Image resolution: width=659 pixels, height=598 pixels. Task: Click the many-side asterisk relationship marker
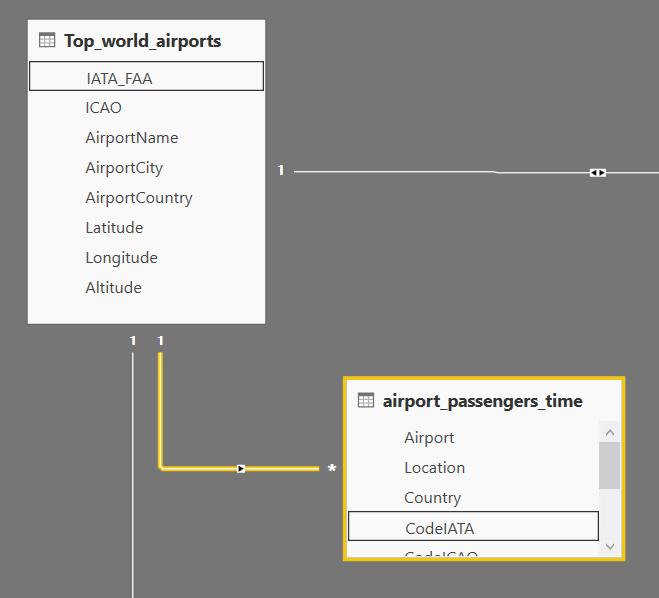click(x=332, y=468)
